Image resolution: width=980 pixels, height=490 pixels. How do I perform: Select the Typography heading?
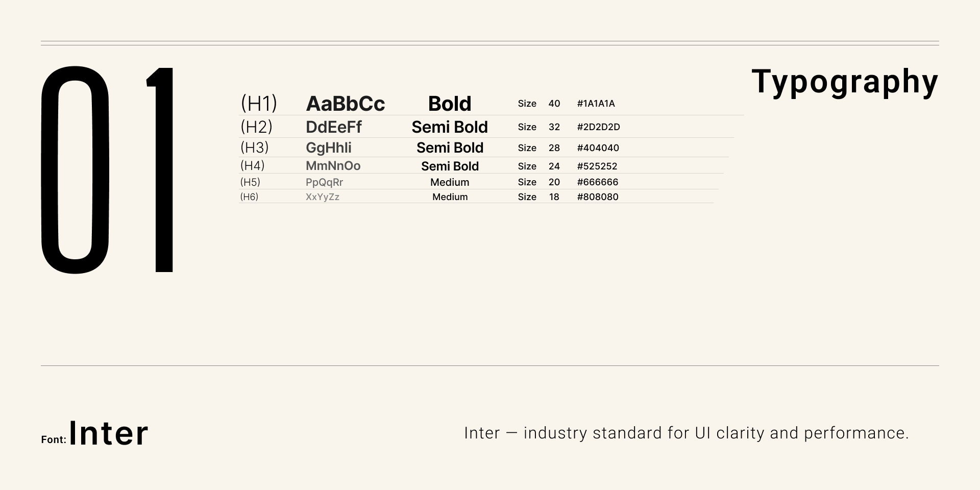[845, 82]
